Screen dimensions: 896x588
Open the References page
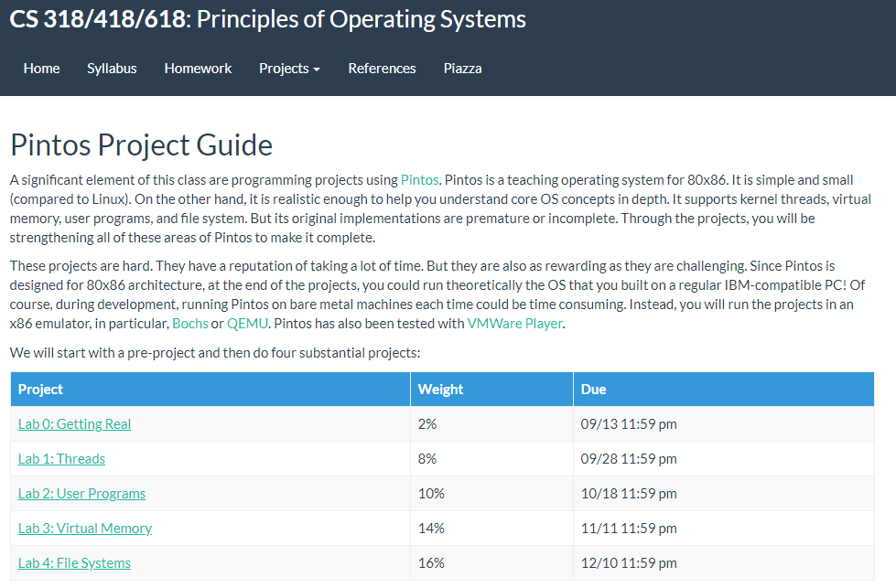pyautogui.click(x=382, y=69)
